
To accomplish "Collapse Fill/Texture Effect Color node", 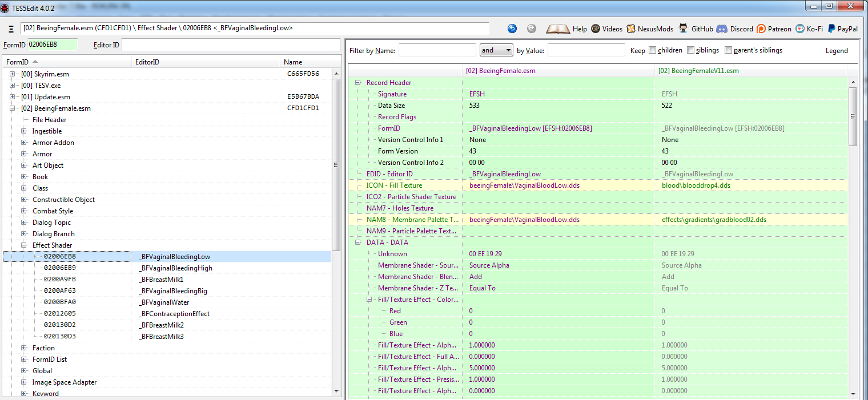I will tap(369, 300).
